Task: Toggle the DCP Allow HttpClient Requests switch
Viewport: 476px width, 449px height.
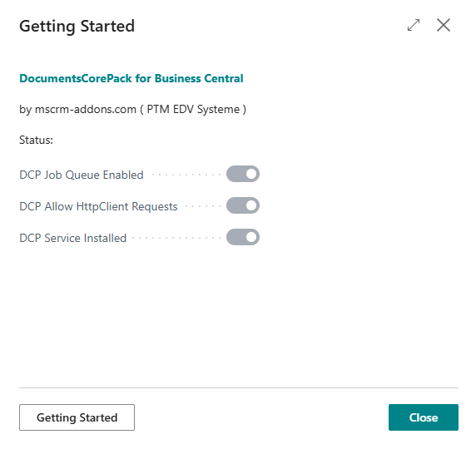Action: (243, 205)
